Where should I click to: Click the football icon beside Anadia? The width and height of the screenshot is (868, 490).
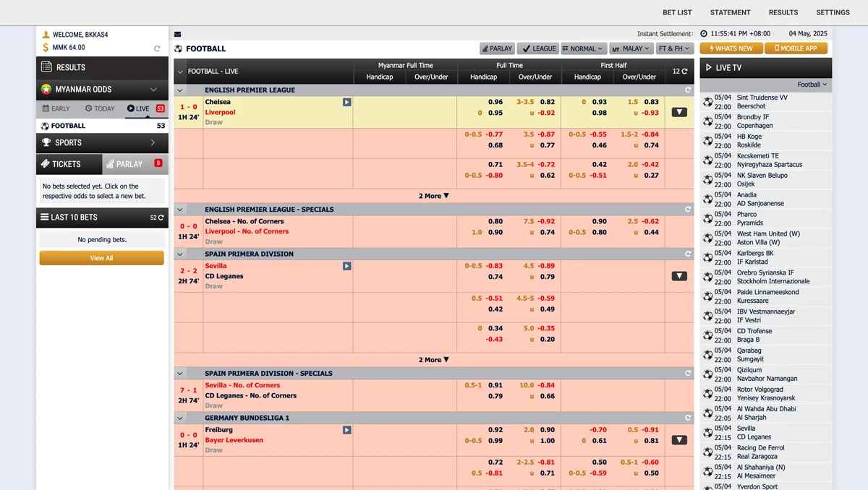(x=707, y=199)
